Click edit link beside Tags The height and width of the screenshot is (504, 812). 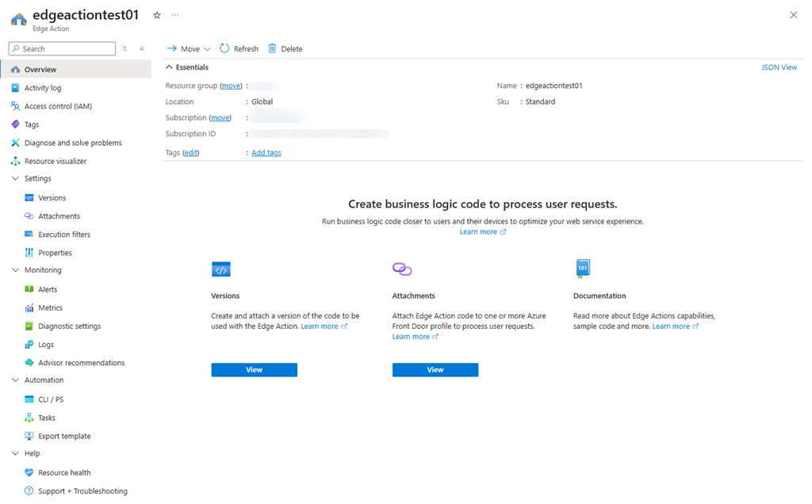(190, 153)
